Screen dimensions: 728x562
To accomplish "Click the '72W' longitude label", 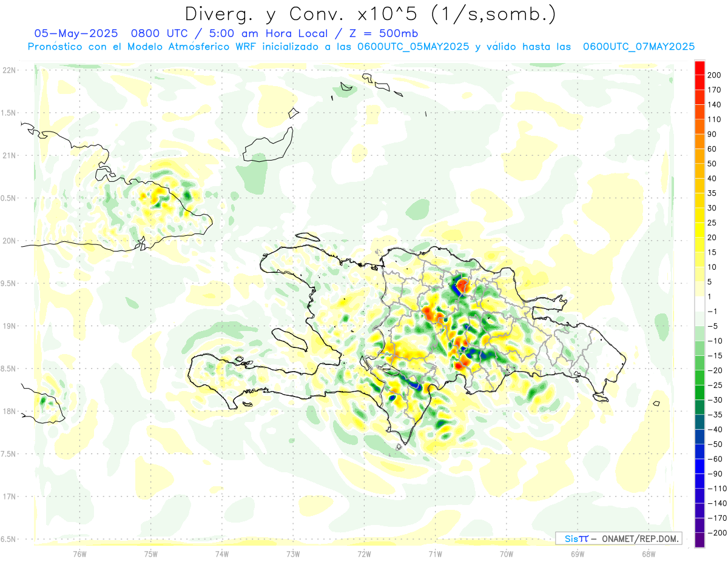I will [x=364, y=554].
